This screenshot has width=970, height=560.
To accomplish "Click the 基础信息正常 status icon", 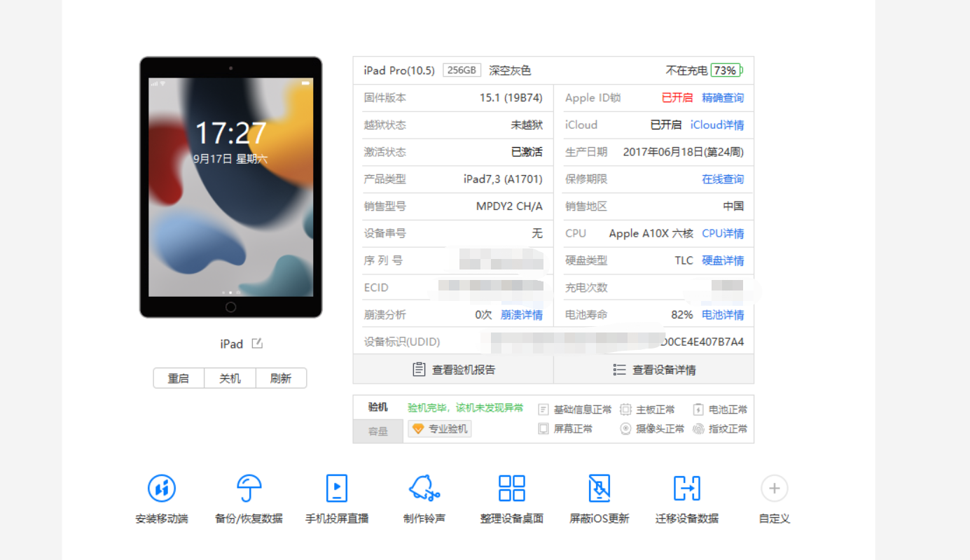I will click(543, 409).
